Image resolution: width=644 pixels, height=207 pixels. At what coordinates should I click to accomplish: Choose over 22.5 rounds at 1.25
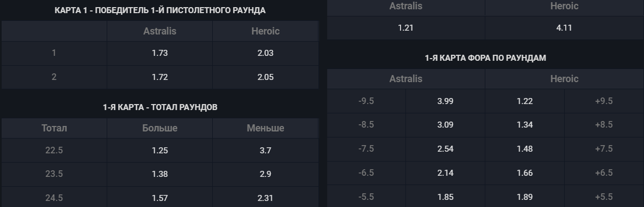(160, 150)
